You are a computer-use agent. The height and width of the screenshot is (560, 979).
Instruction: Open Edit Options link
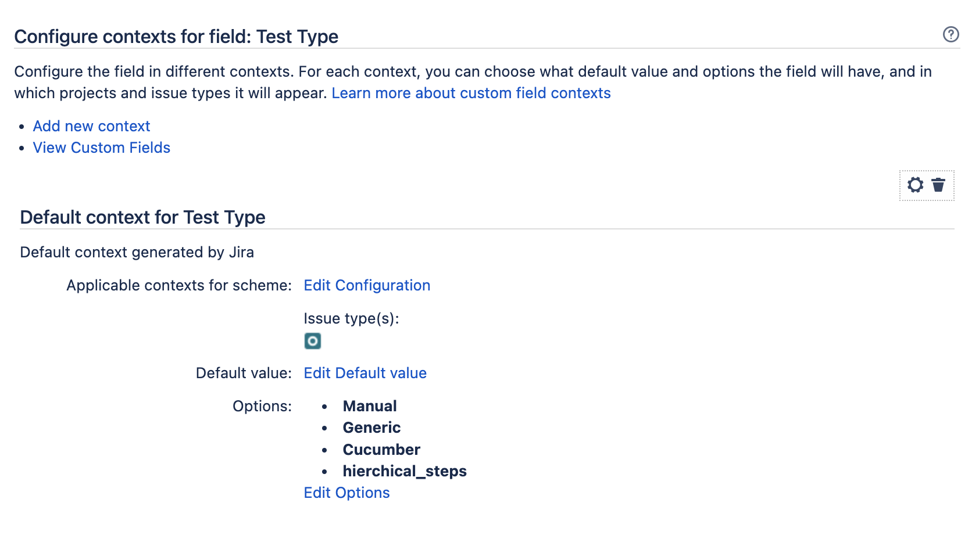tap(346, 493)
